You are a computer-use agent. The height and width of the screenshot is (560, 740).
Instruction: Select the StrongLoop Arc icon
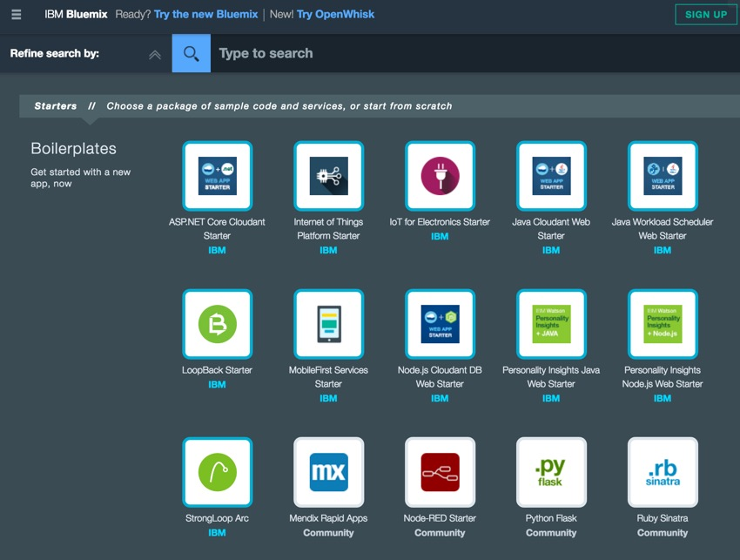click(x=218, y=472)
